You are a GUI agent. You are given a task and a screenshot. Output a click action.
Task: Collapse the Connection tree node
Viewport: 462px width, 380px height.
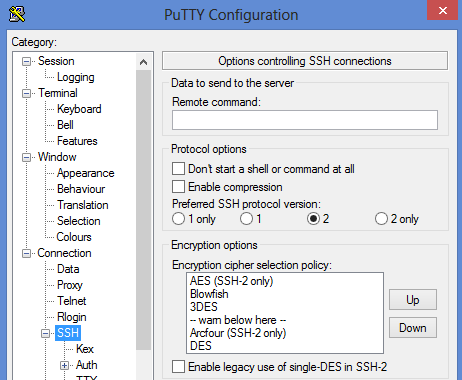(26, 253)
